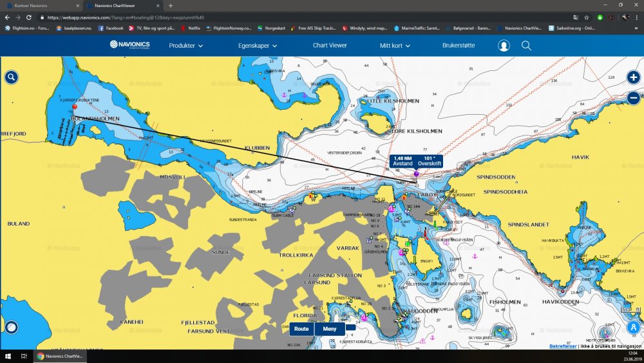Screen dimensions: 644x363
Task: Open the Brukerstøtte menu item
Action: (459, 45)
